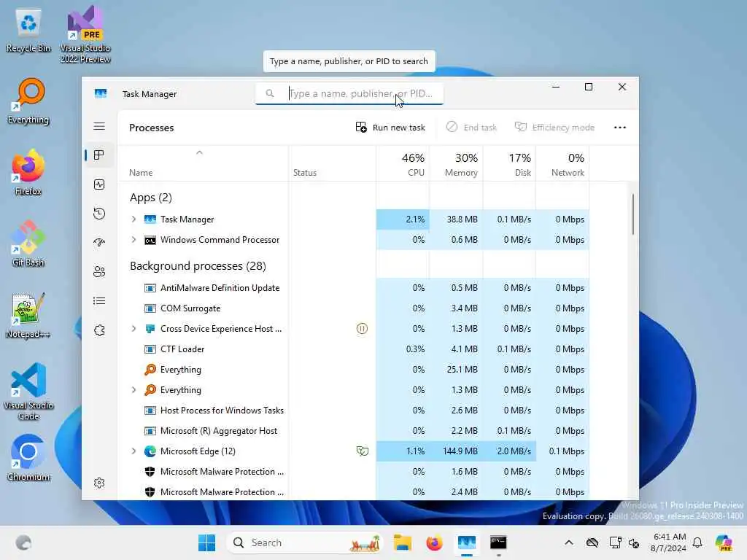747x560 pixels.
Task: Sort processes by Network usage column
Action: (x=562, y=163)
